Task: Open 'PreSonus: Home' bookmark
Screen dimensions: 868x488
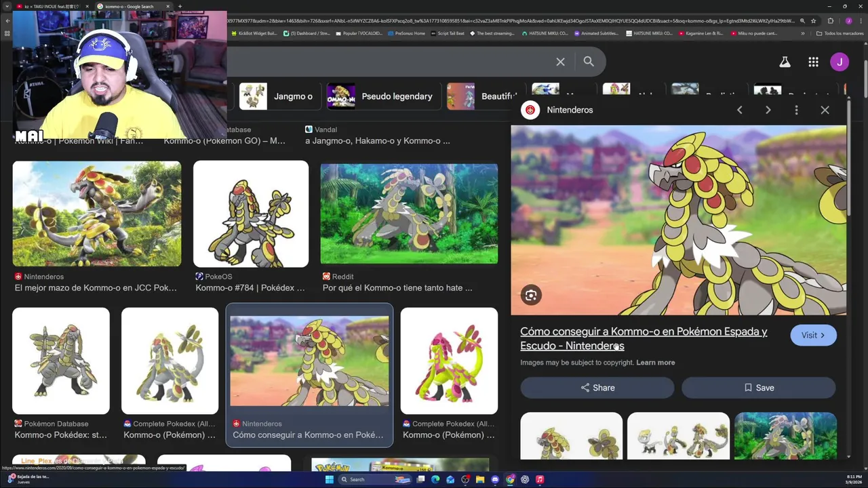Action: (406, 33)
